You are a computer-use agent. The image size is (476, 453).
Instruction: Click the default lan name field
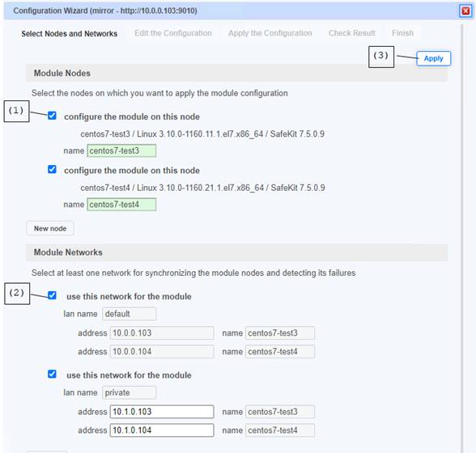[x=130, y=314]
